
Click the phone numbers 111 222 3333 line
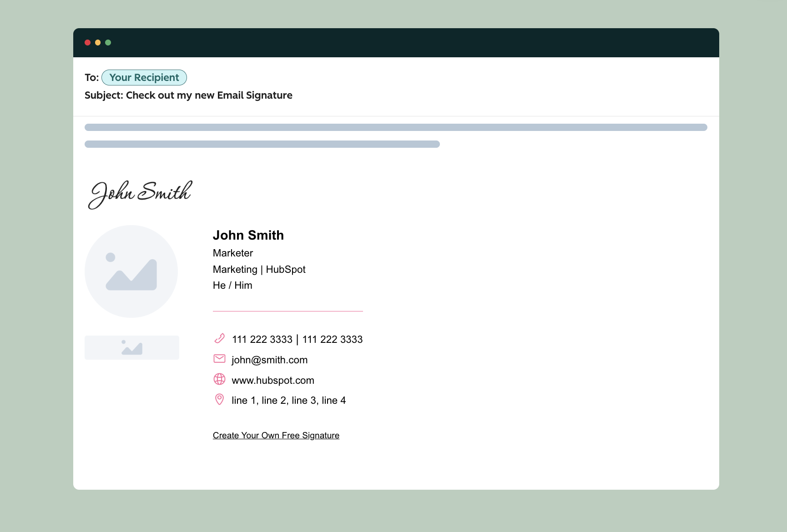point(298,339)
